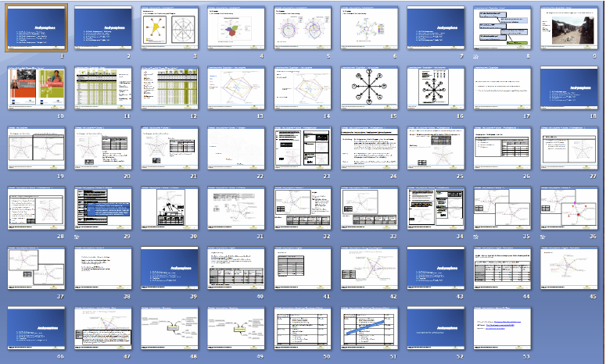
Task: Select slide 41 with small table
Action: [x=303, y=269]
